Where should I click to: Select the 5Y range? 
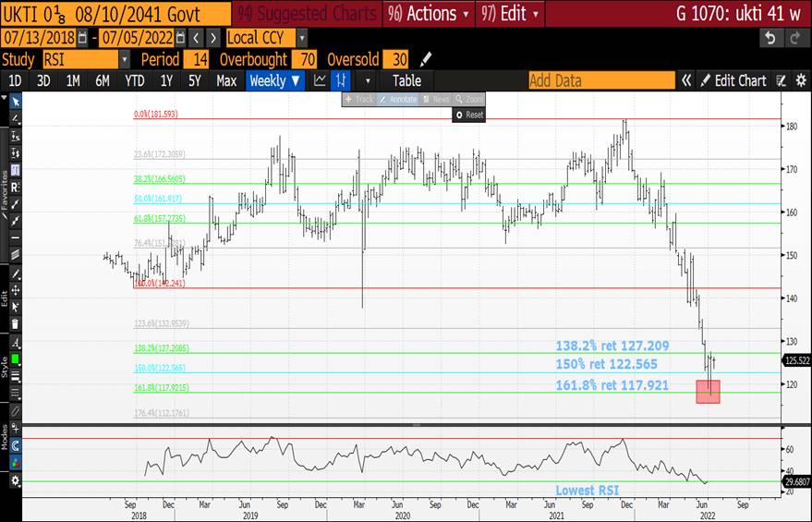[194, 80]
